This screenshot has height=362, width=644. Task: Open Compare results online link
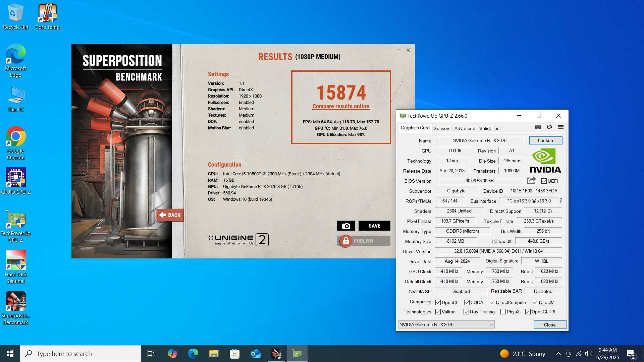(x=341, y=106)
